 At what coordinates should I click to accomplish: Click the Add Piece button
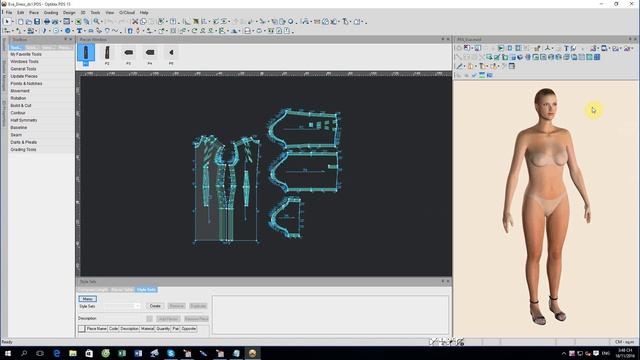coord(168,318)
